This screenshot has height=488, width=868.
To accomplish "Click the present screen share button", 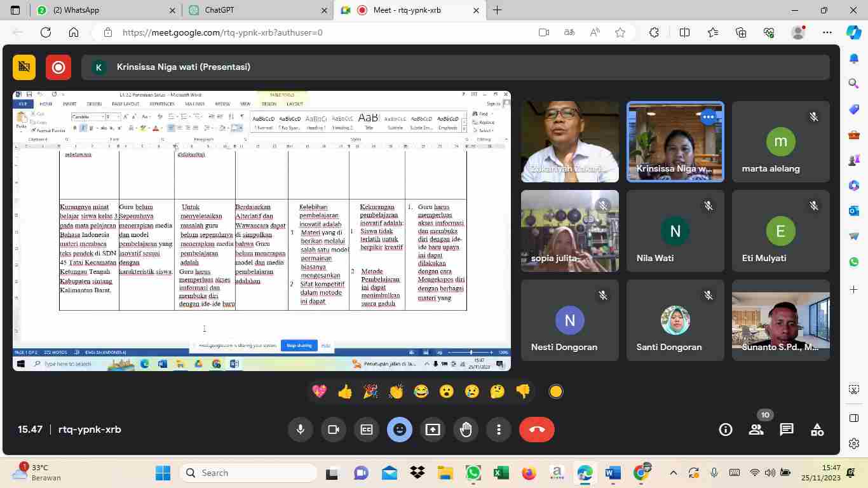I will 433,430.
